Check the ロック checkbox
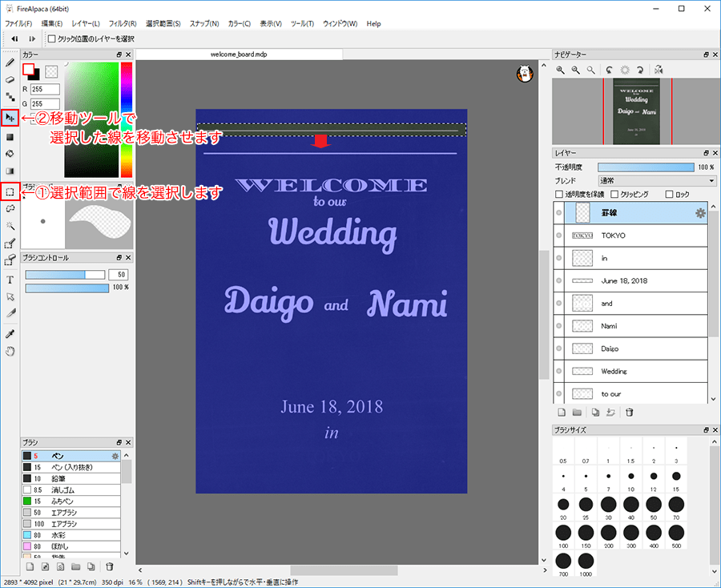This screenshot has width=721, height=588. pyautogui.click(x=669, y=195)
